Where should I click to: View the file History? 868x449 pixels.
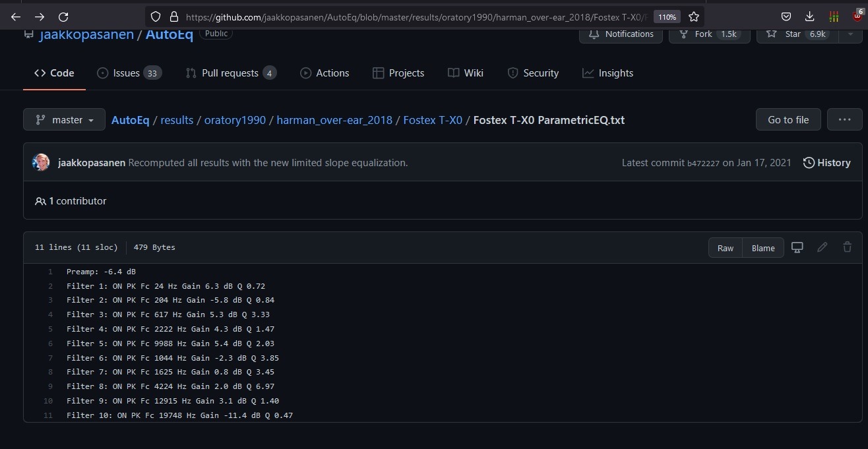[826, 163]
